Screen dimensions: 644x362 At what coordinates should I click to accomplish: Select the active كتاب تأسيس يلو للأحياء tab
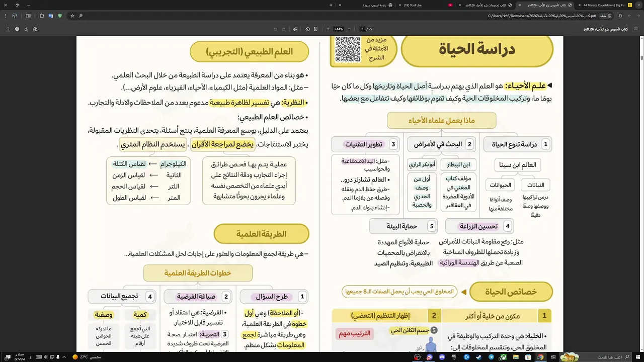point(545,5)
